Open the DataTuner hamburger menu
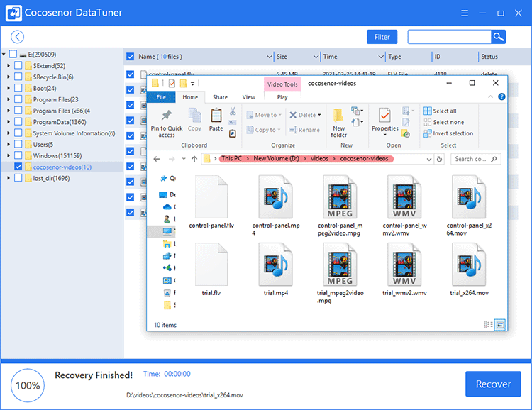 tap(465, 13)
